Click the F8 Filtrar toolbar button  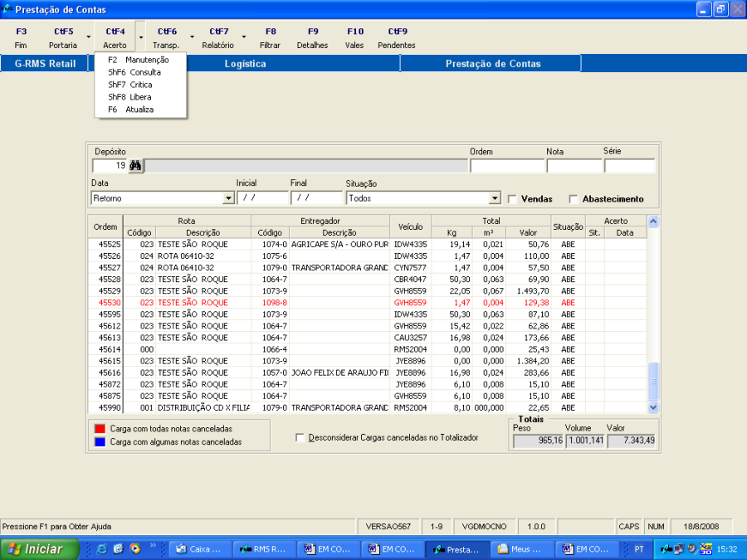coord(270,38)
